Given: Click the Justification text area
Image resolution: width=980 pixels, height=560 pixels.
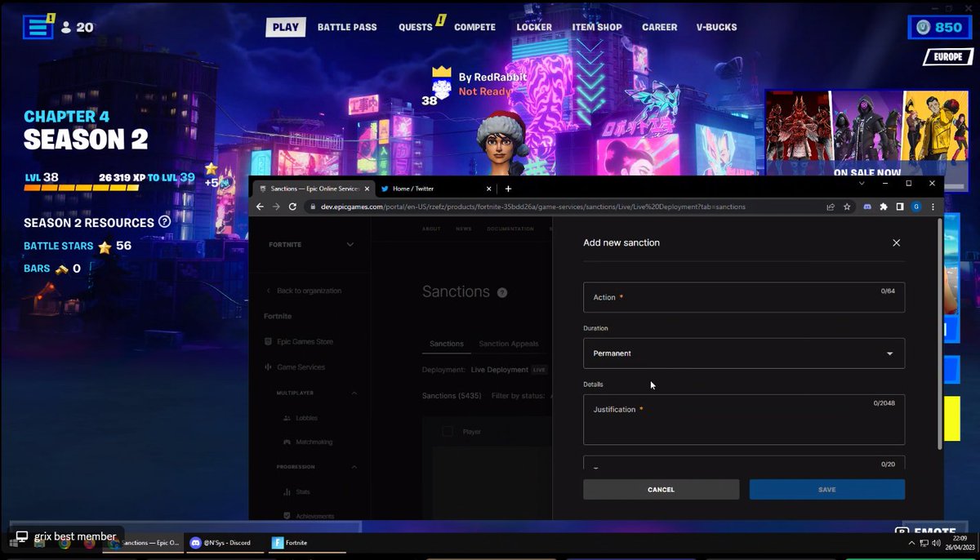Looking at the screenshot, I should (744, 420).
